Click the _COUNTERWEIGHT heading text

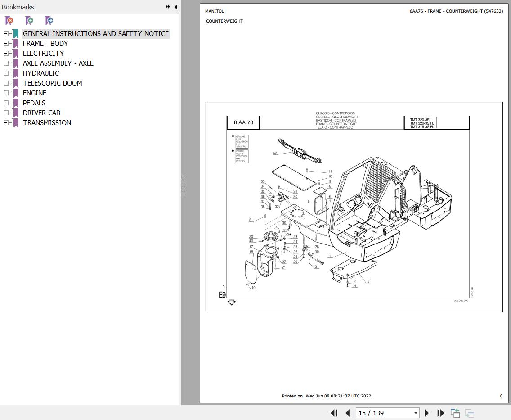pyautogui.click(x=224, y=21)
